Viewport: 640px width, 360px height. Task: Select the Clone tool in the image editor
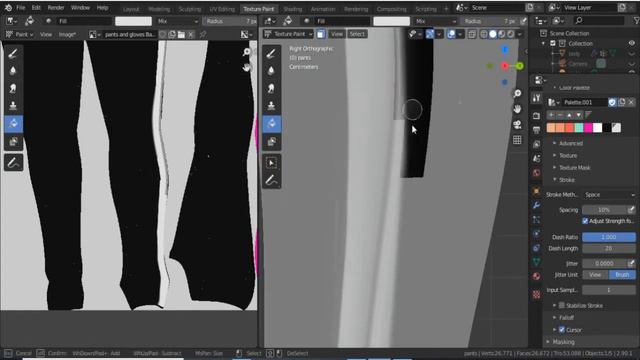(13, 106)
